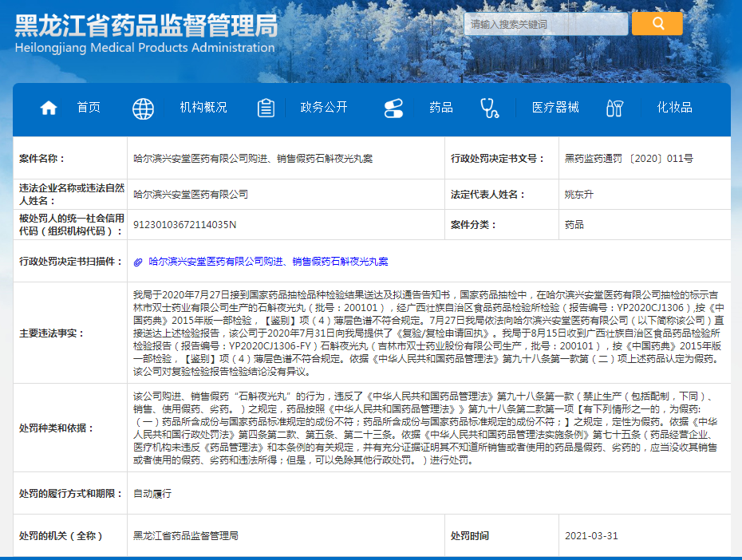Click the Heilongjiang Medical Products Administration subtitle

[x=144, y=48]
